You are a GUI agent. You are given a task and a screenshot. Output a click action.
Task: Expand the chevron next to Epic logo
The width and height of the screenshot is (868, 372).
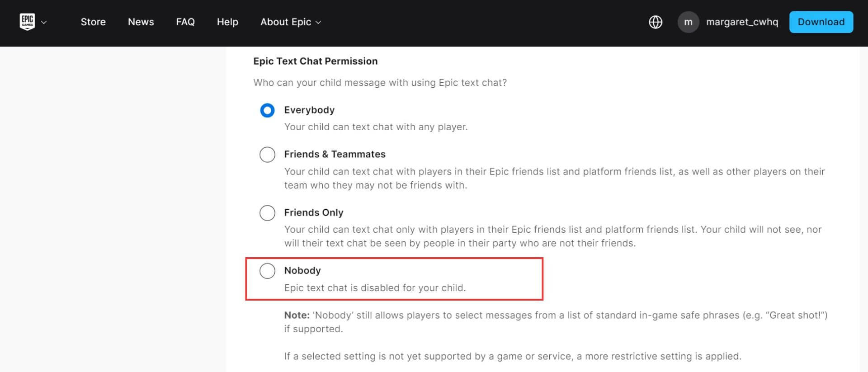pos(44,22)
